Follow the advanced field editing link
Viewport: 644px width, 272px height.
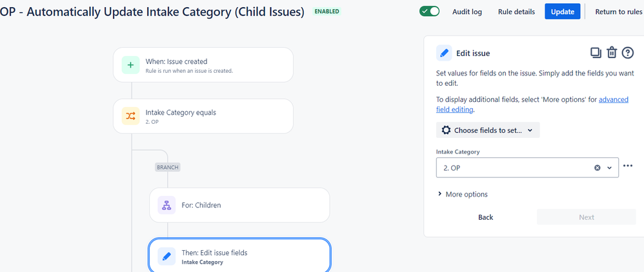613,100
